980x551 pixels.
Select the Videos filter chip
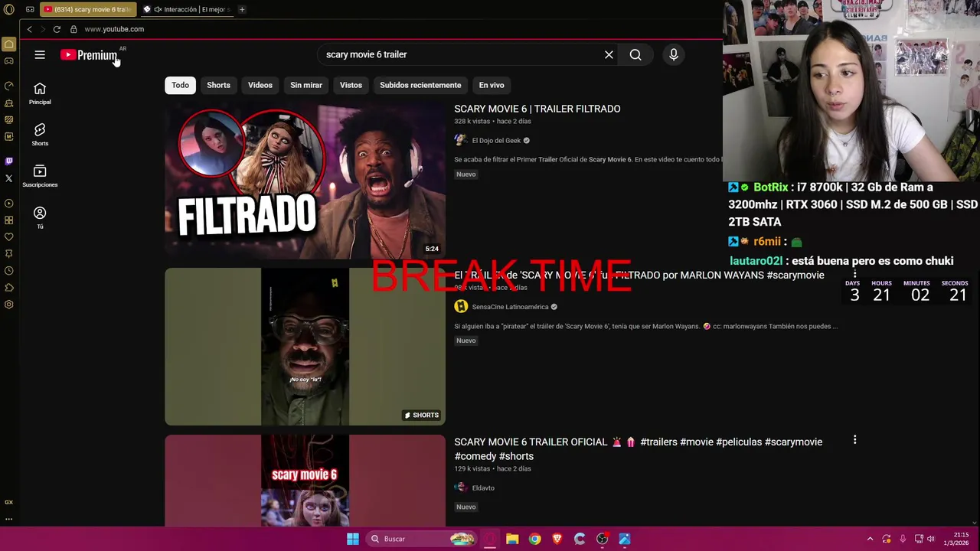click(x=260, y=85)
